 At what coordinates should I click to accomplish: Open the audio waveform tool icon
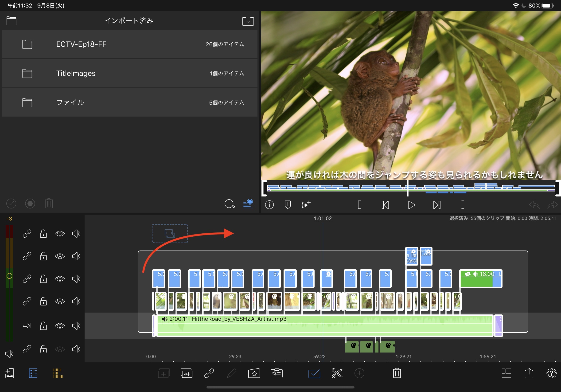click(187, 373)
